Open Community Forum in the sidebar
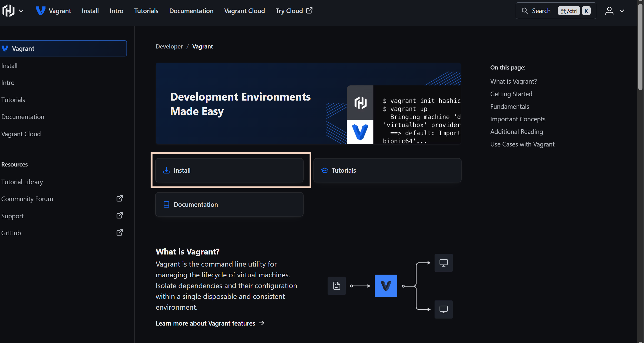The image size is (644, 343). (27, 199)
